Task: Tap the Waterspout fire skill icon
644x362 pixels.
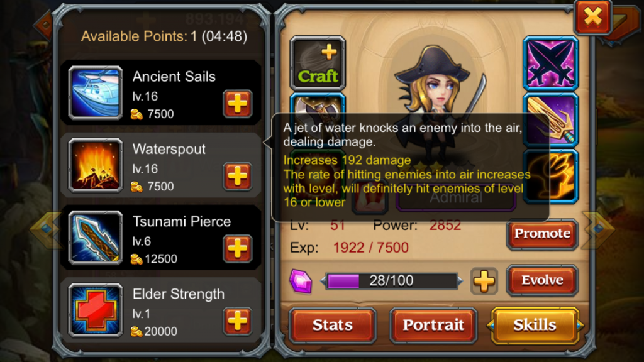Action: click(96, 165)
